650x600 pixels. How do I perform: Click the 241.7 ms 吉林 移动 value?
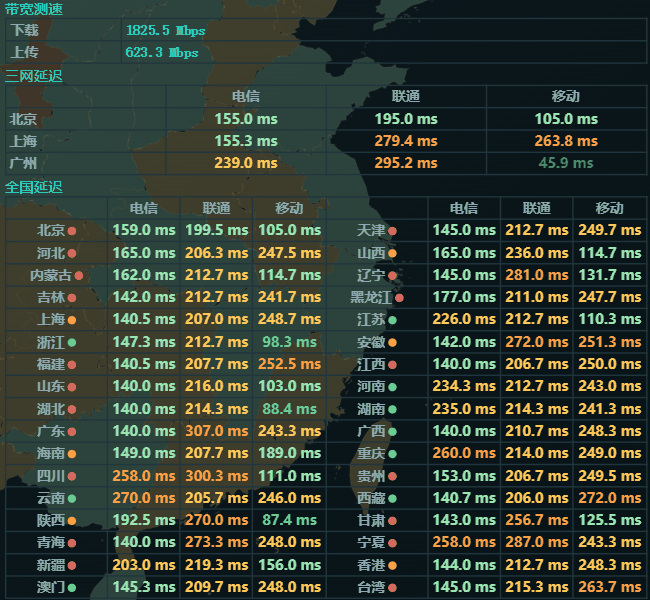point(289,297)
